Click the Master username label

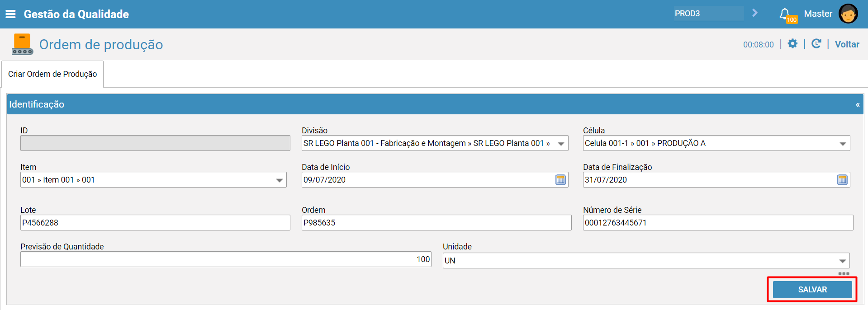[818, 14]
